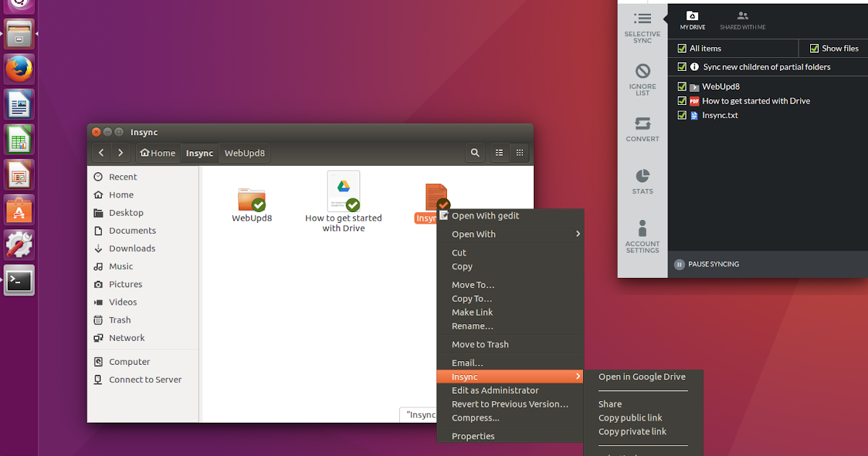Switch to My Drive tab

click(692, 20)
